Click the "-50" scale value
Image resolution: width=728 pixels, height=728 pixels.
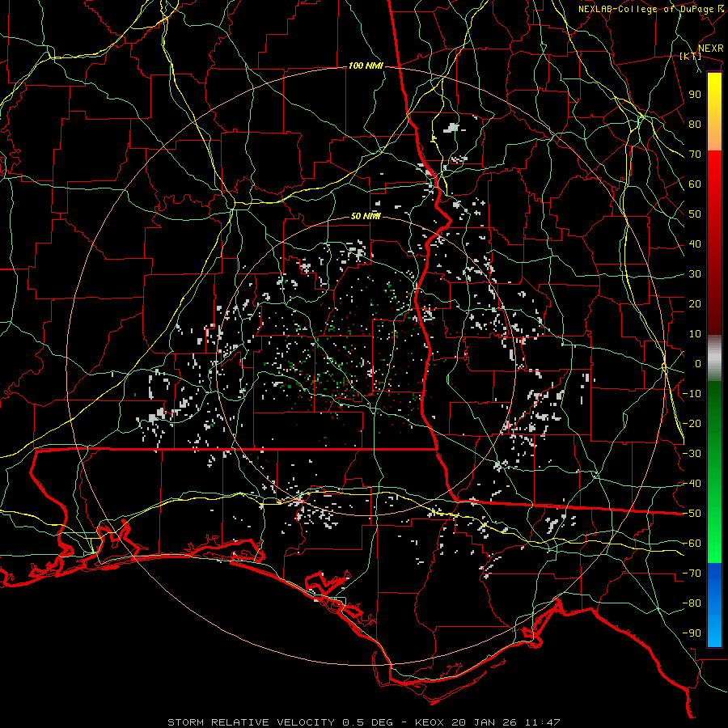(x=692, y=514)
